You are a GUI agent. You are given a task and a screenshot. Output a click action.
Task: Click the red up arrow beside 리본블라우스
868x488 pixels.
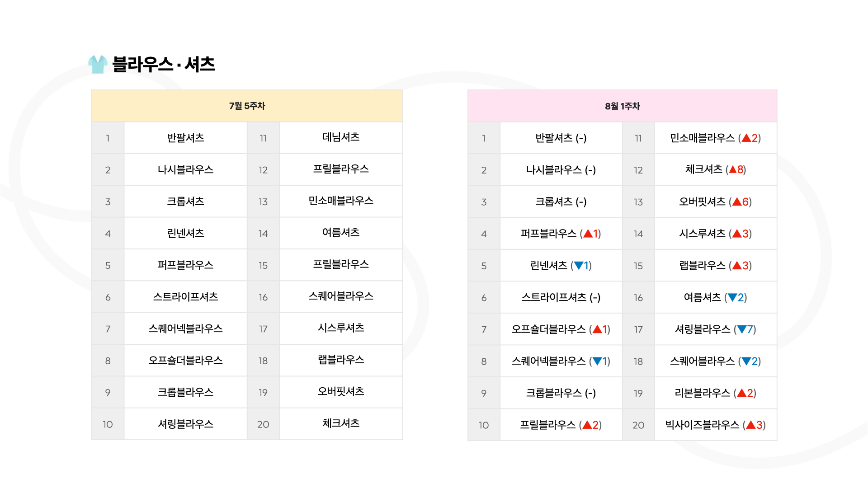[742, 393]
